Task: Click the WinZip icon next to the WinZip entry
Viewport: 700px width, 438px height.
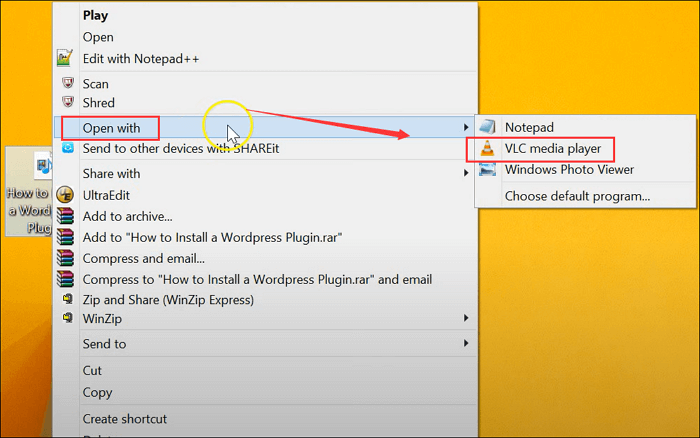Action: click(67, 318)
